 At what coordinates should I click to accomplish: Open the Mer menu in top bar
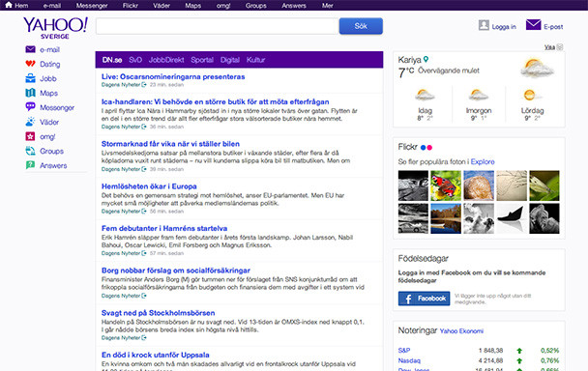(x=328, y=5)
